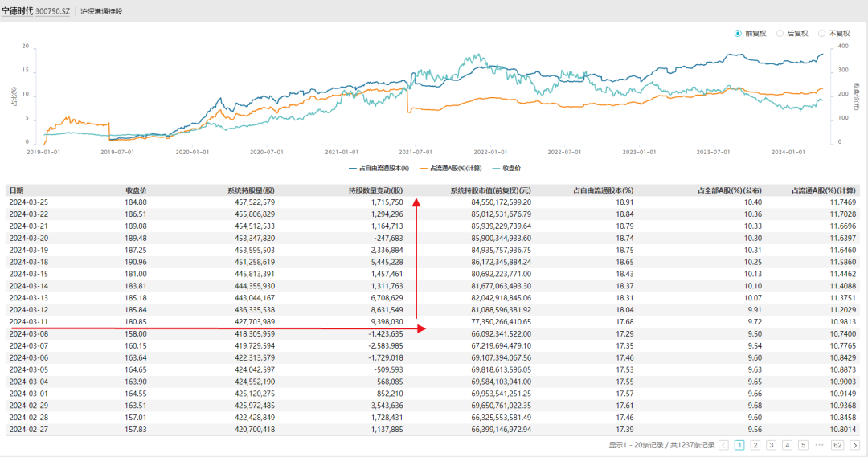Screen dimensions: 868x457
Task: Sort by 占流通A股(%)(计算) column header
Action: click(824, 190)
